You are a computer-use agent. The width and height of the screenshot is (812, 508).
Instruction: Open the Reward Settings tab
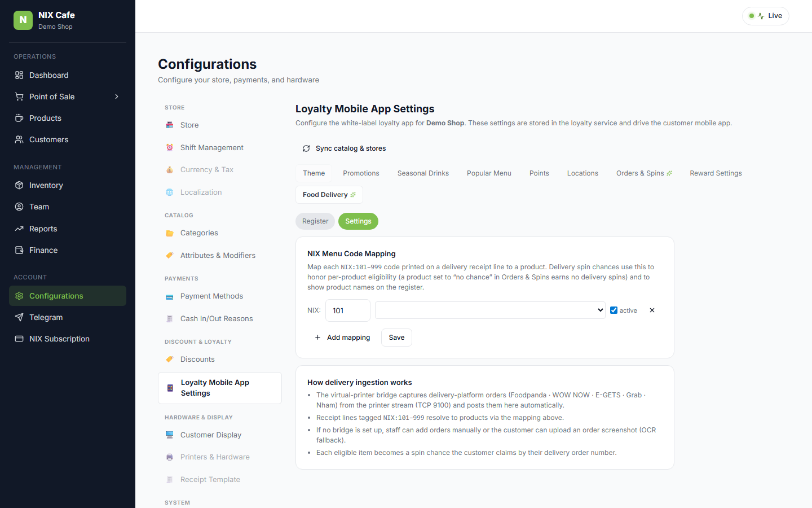(716, 173)
